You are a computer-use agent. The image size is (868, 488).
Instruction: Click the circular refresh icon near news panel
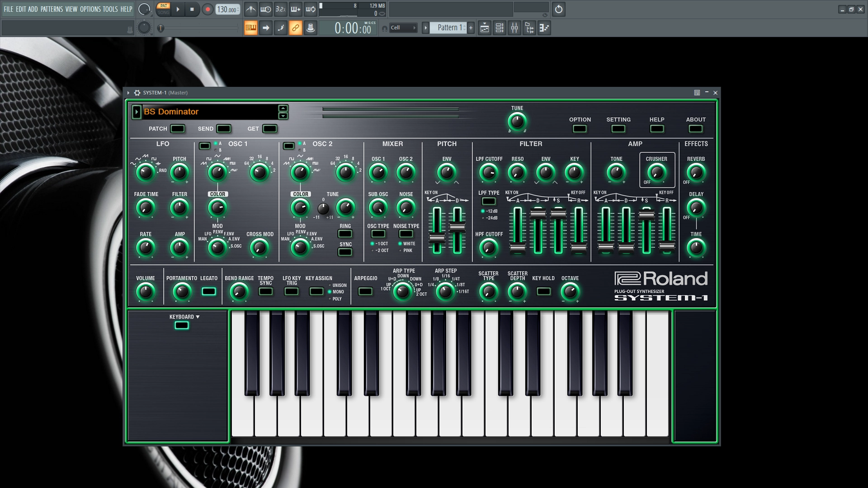[x=559, y=9]
